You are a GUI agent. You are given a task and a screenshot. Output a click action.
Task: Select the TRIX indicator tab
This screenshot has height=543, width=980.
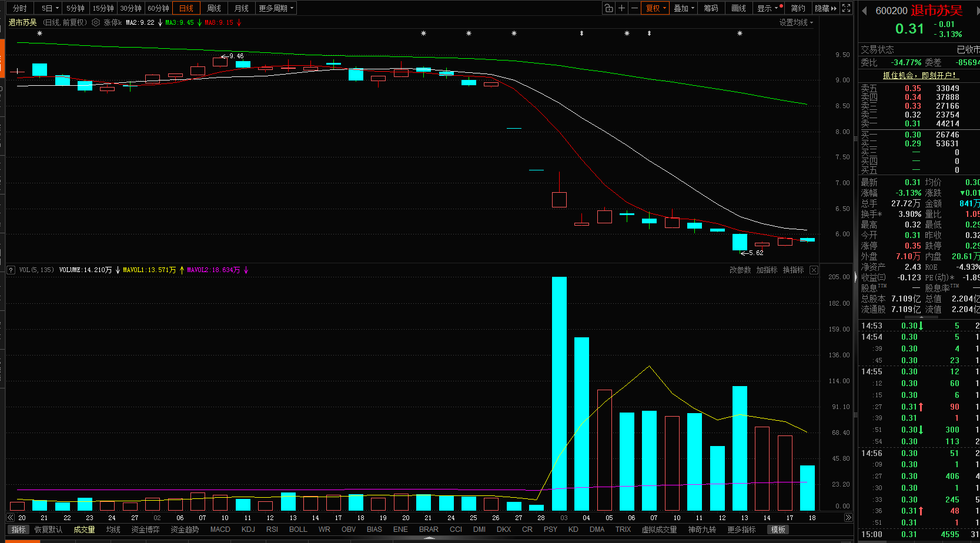tap(623, 529)
